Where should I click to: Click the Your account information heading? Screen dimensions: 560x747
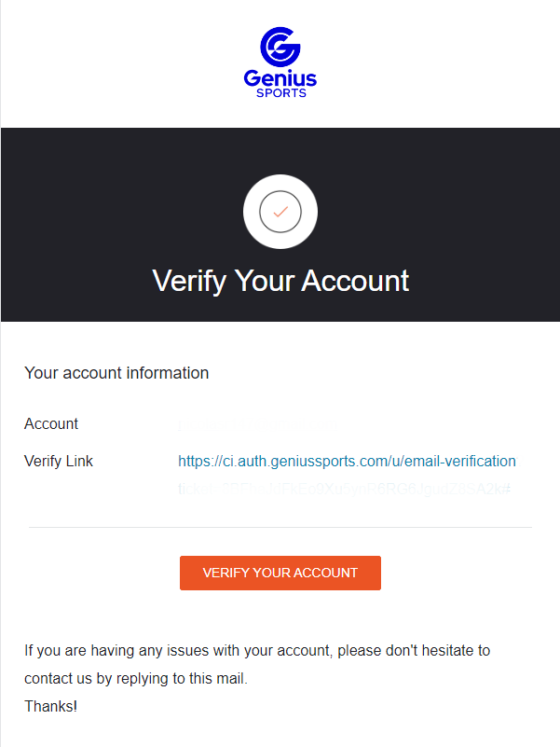(116, 373)
